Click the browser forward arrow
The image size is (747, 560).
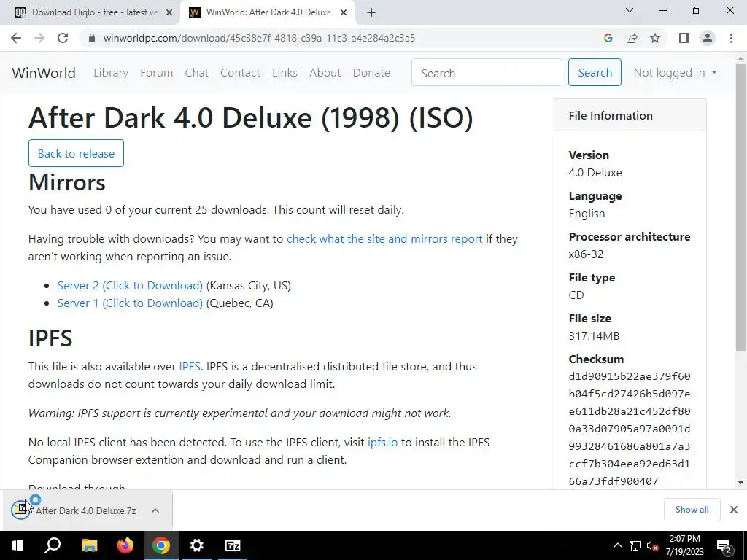[39, 38]
